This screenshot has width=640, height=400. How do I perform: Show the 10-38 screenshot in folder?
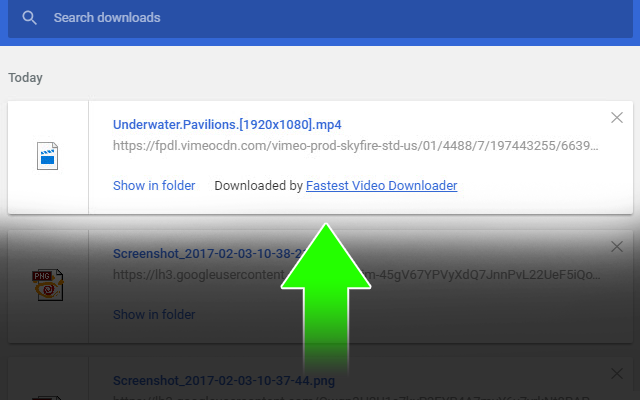coord(154,315)
